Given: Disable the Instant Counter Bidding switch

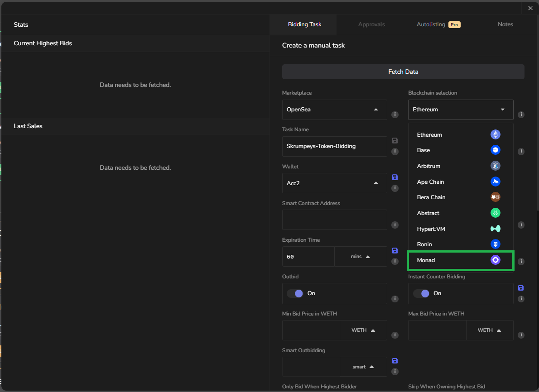Looking at the screenshot, I should point(421,293).
